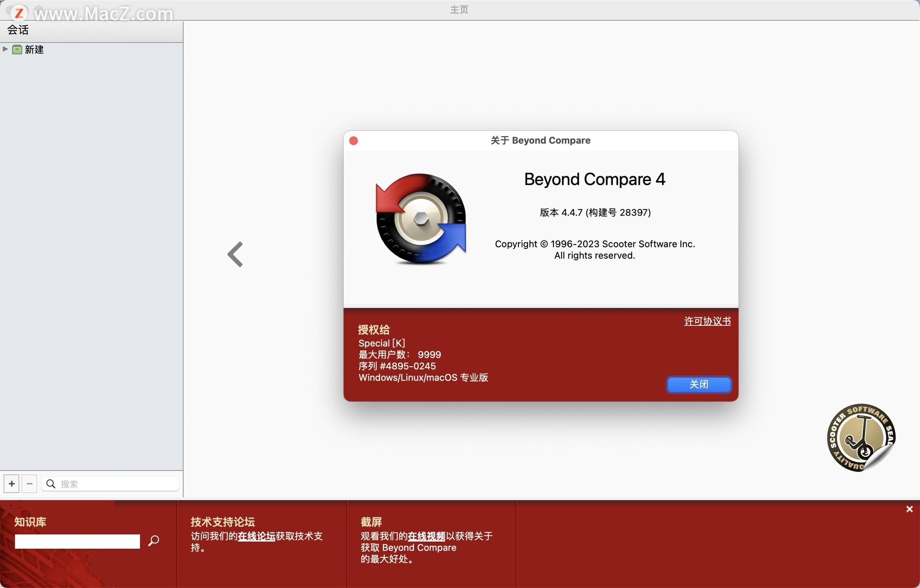The height and width of the screenshot is (588, 920).
Task: Click the 会话 panel header
Action: [17, 30]
